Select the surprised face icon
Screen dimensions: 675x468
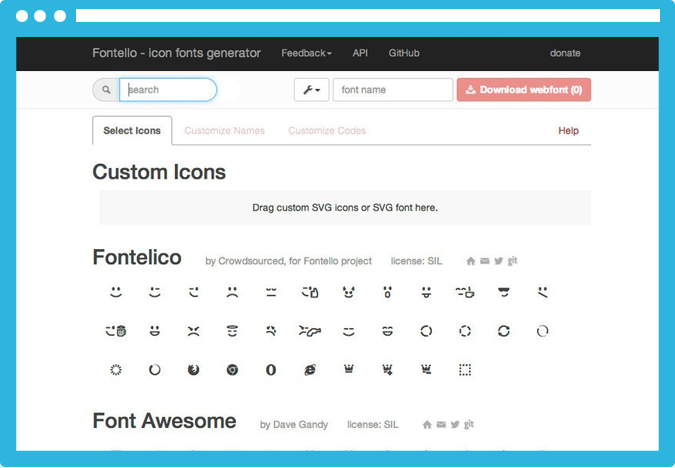tap(387, 292)
